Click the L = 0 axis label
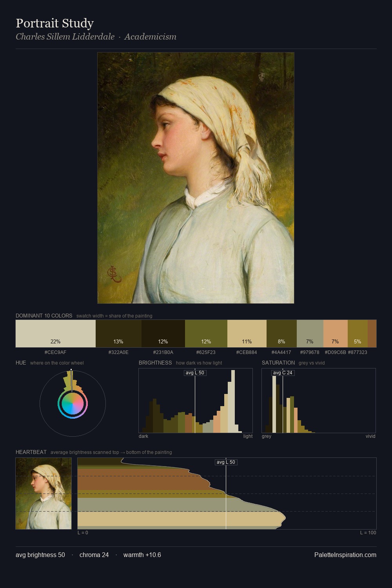This screenshot has width=392, height=588. [83, 533]
